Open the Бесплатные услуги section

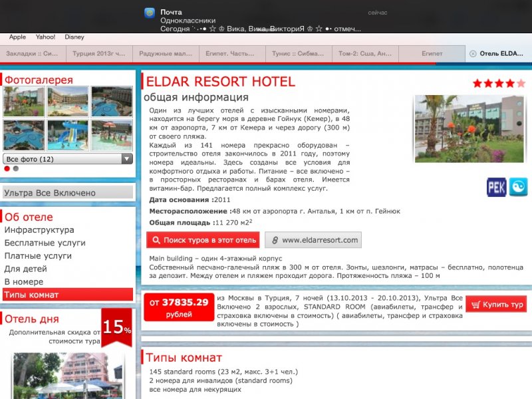click(45, 243)
